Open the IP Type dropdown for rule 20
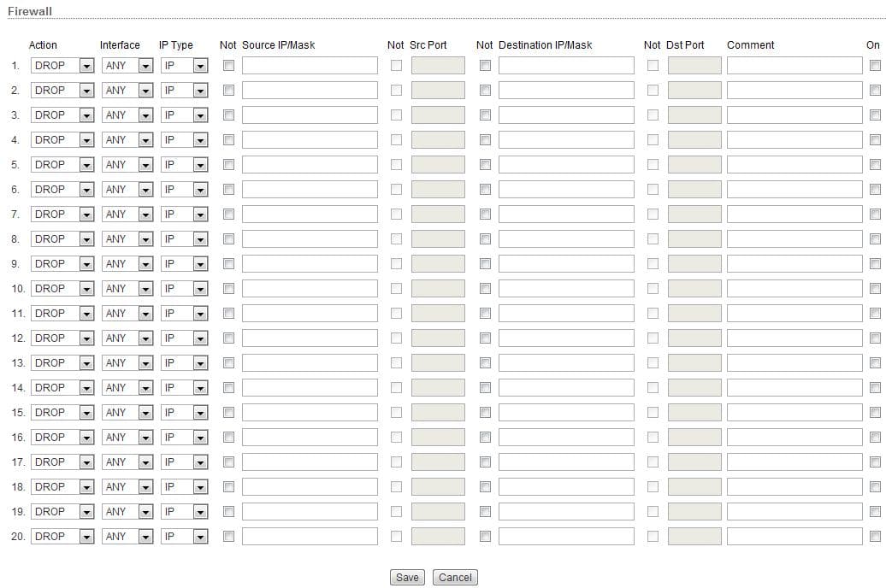886x588 pixels. [184, 537]
